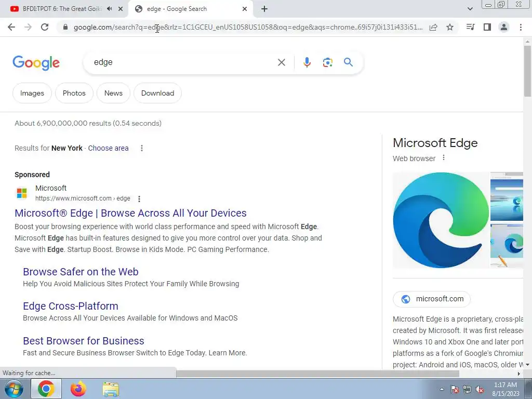The width and height of the screenshot is (532, 399).
Task: Filter results by Images
Action: click(32, 93)
